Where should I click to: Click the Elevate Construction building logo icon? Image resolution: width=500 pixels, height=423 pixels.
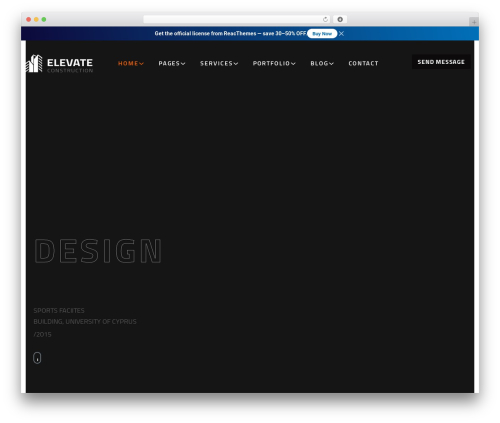[34, 63]
